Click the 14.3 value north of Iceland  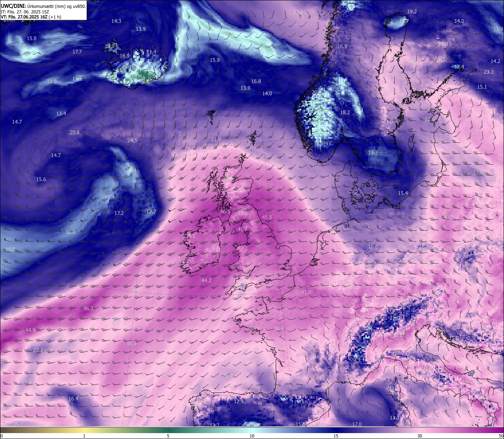click(116, 21)
